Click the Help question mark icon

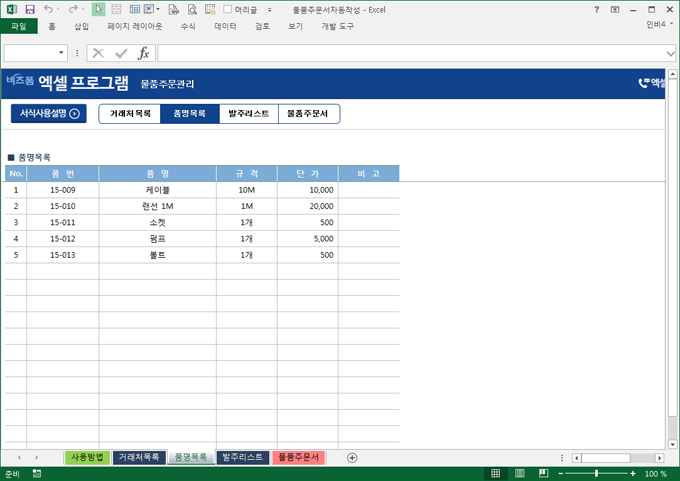(597, 9)
